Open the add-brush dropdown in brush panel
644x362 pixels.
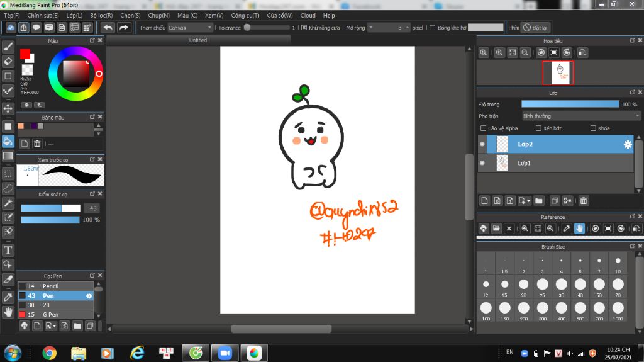[x=51, y=326]
